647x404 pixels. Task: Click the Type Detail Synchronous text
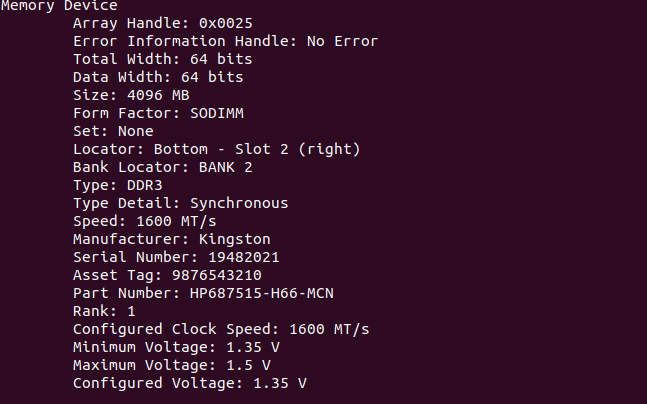point(238,203)
